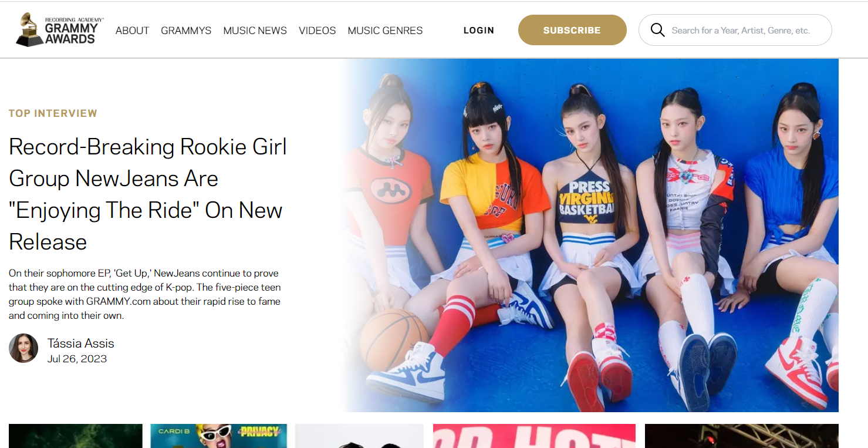Image resolution: width=868 pixels, height=448 pixels.
Task: Click the article summary about 'Get Up' EP
Action: point(145,294)
